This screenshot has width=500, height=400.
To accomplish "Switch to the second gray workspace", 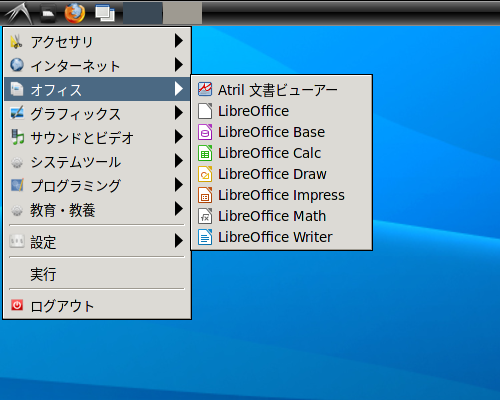I will pos(182,13).
